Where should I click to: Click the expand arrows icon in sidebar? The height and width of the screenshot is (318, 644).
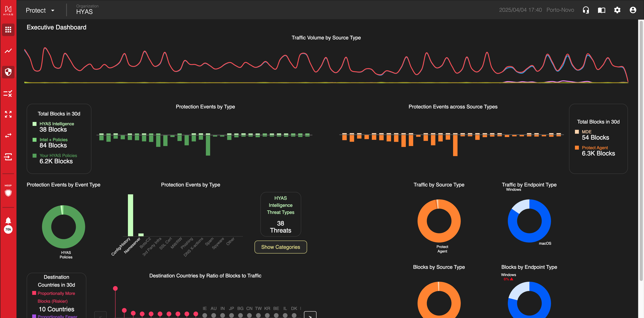(8, 114)
